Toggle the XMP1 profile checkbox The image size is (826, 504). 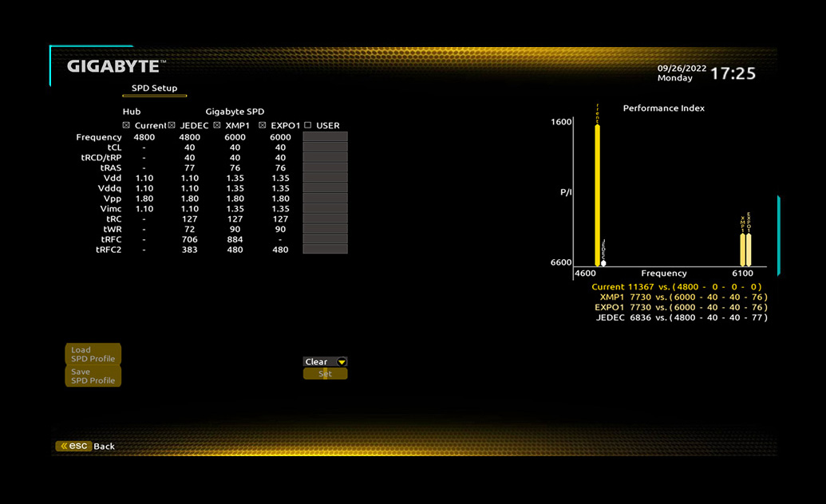(x=216, y=125)
